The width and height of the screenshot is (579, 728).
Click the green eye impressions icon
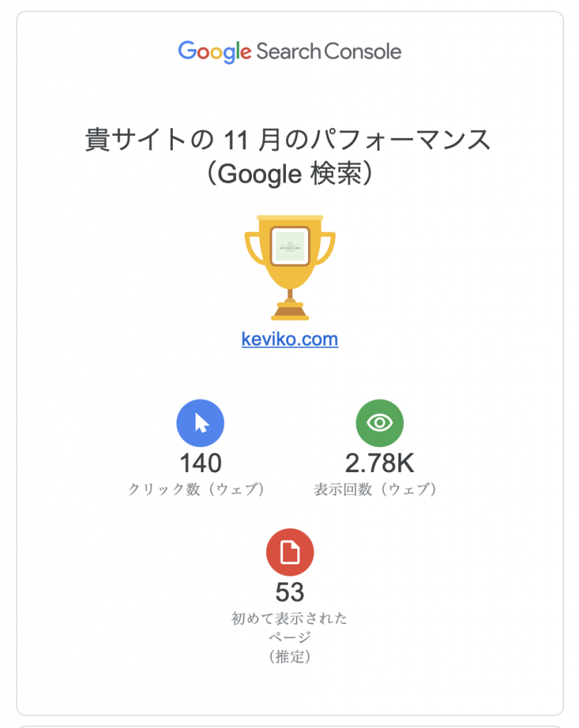tap(380, 424)
